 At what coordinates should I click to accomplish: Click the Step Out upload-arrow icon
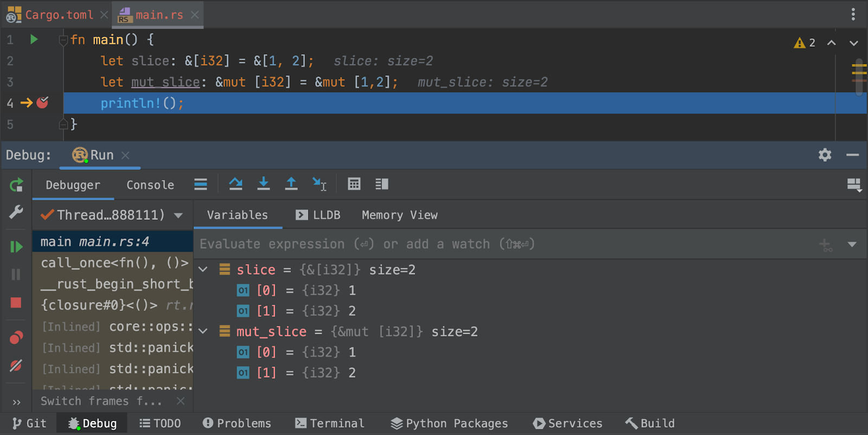point(291,184)
